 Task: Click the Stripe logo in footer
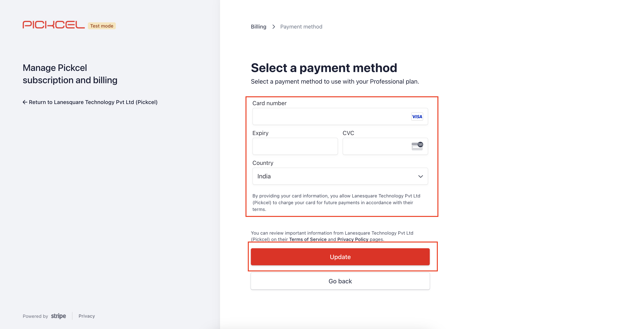click(59, 316)
